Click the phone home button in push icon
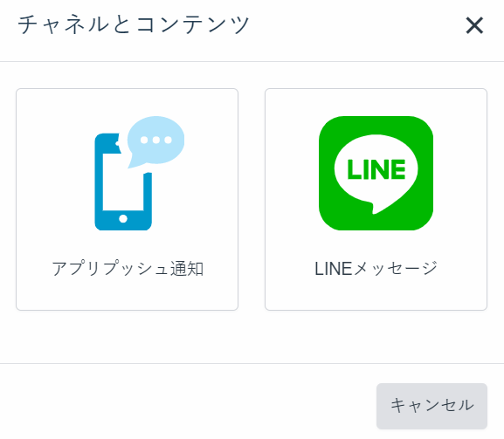504x439 pixels. click(x=123, y=219)
